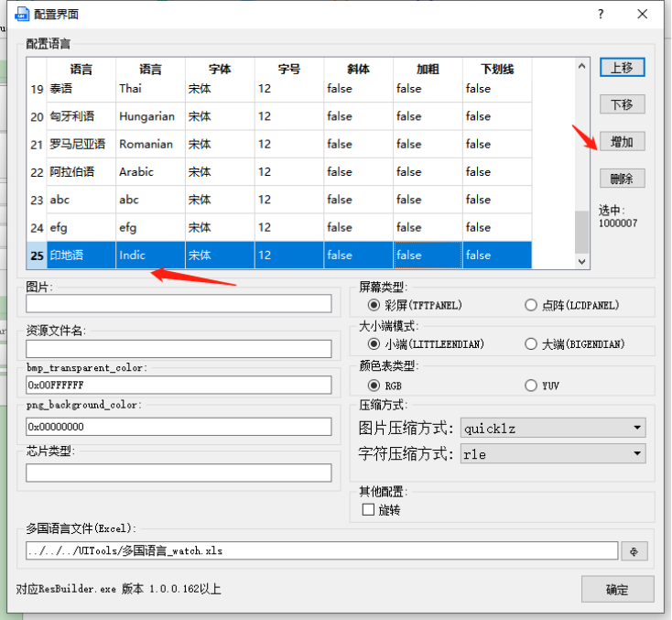Click the 匈牙利语 cell
This screenshot has width=672, height=620.
81,116
